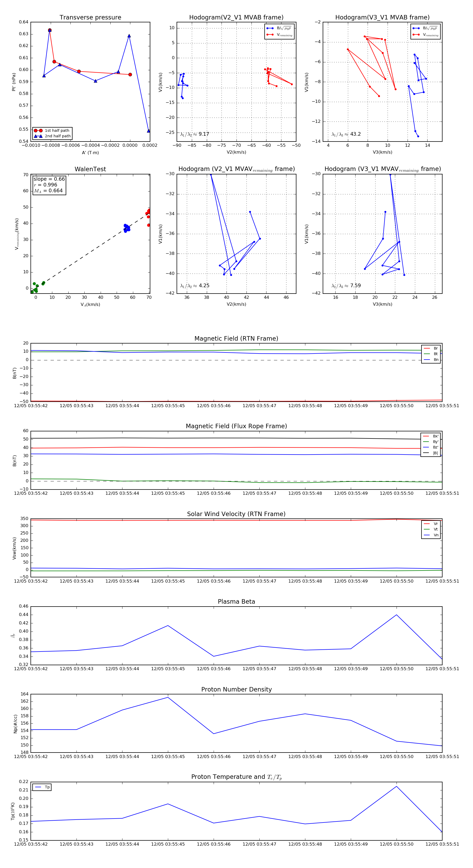Click the 'Vn' legend entry
The image size is (473, 868).
point(431,535)
